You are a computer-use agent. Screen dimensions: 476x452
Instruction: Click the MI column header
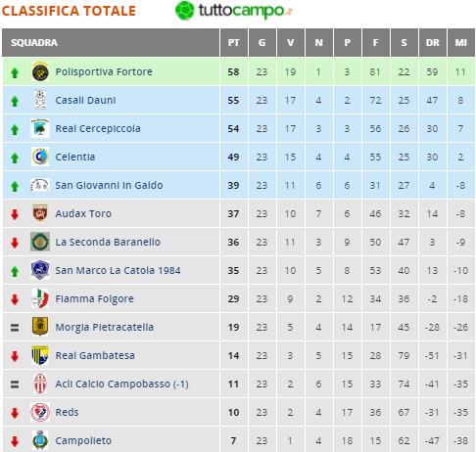(x=461, y=43)
